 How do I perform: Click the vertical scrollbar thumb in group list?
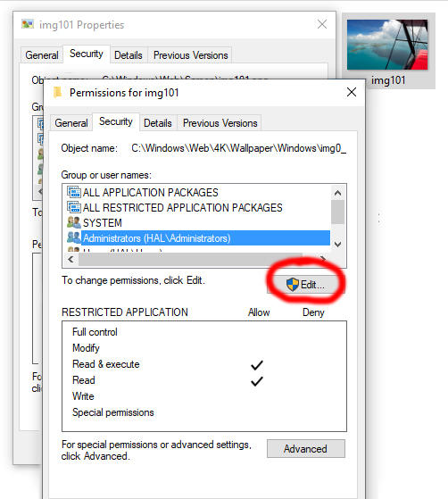coord(338,212)
